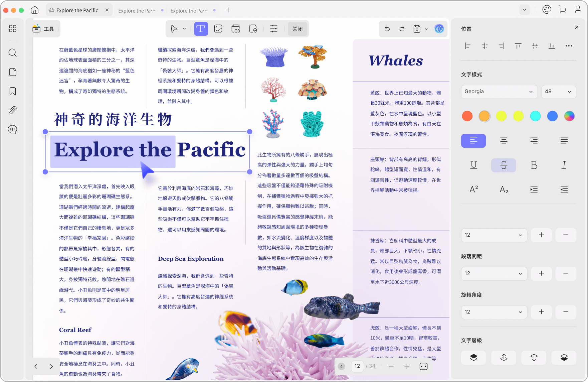Open the theme palette icon
This screenshot has width=588, height=382.
[547, 10]
